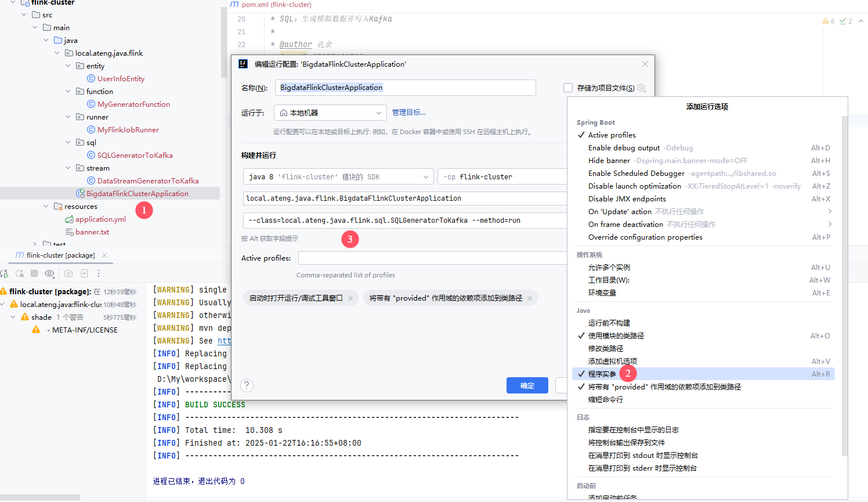
Task: Open the 管理目标... link
Action: 408,113
